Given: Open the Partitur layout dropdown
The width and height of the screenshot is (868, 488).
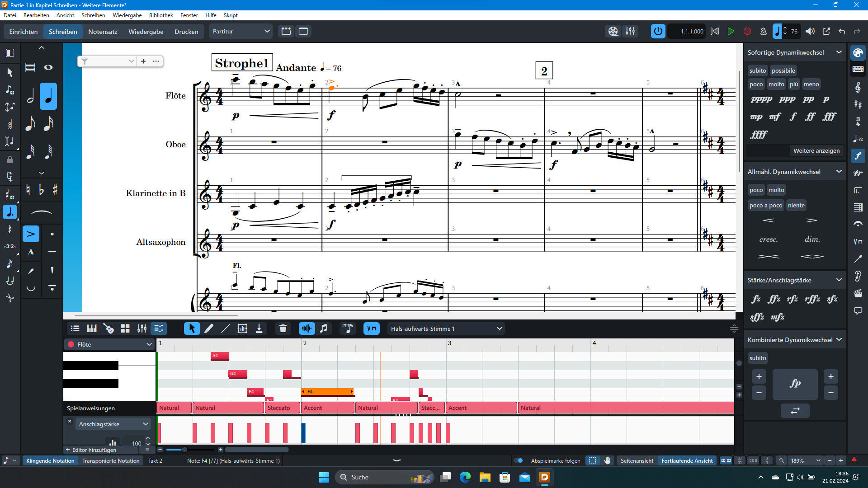Looking at the screenshot, I should click(x=241, y=31).
